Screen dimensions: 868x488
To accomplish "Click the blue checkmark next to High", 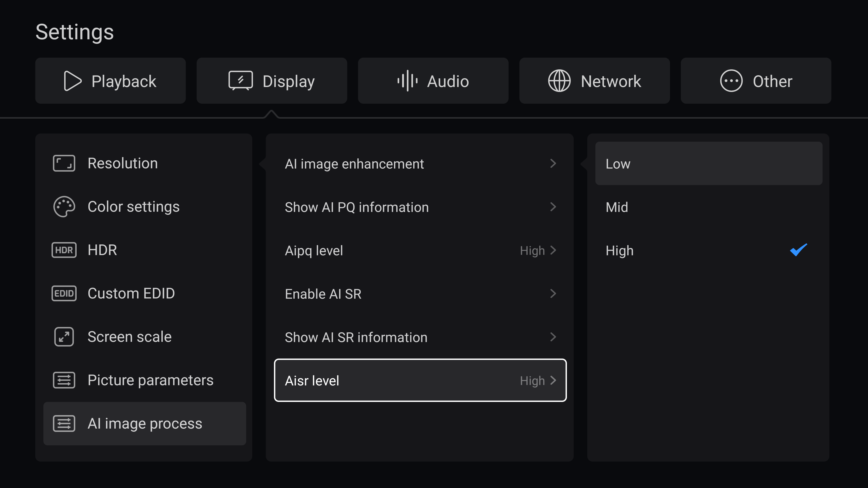I will pyautogui.click(x=799, y=250).
